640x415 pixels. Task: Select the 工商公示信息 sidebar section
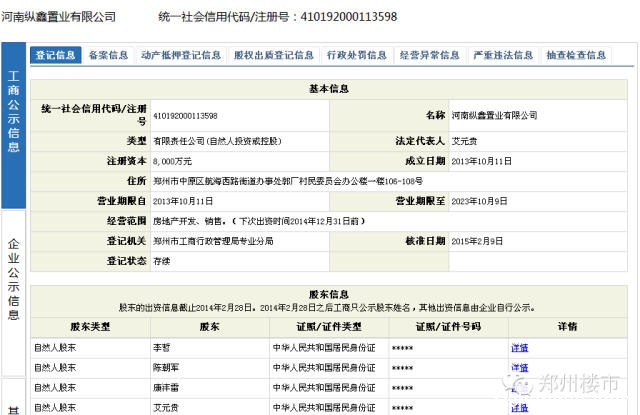[x=13, y=125]
